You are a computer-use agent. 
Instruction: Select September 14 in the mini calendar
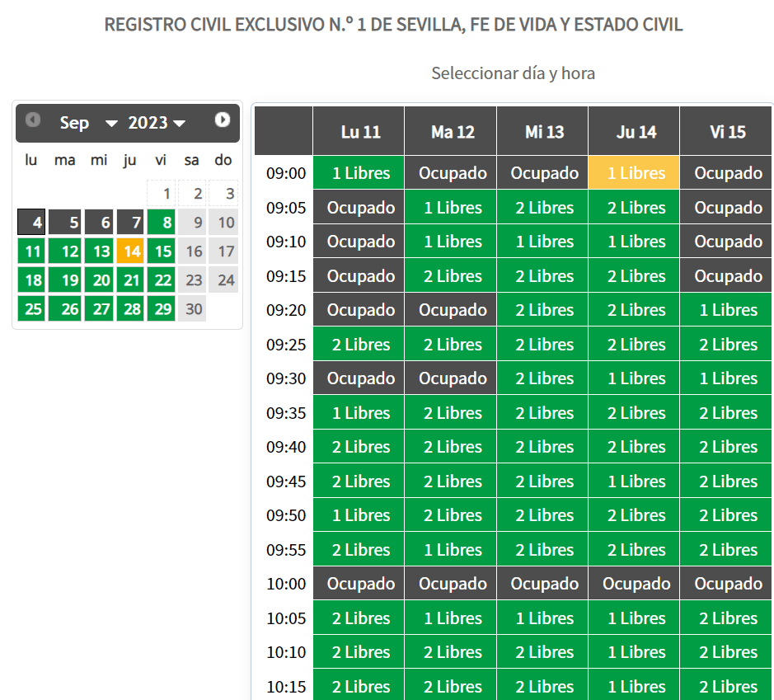point(129,251)
